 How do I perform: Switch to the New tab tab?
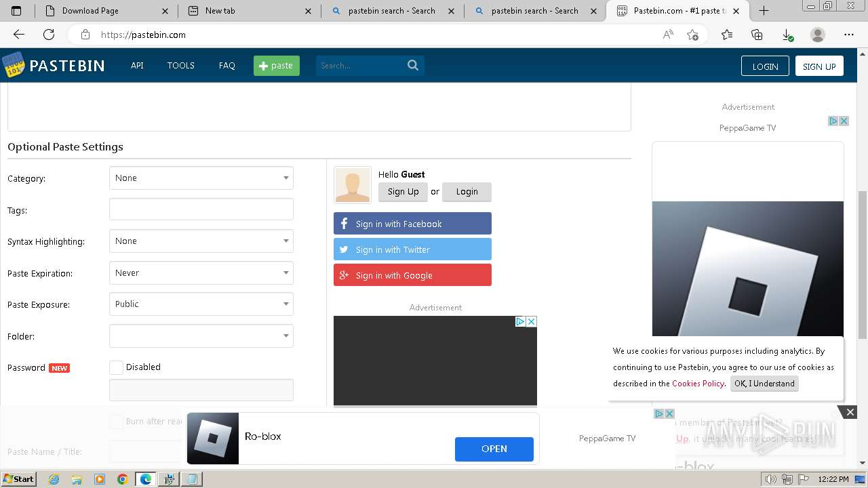click(250, 11)
